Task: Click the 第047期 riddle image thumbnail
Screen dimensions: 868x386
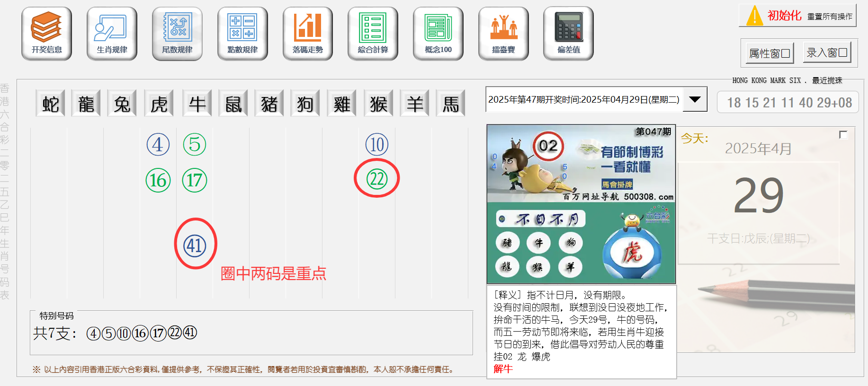Action: [581, 204]
